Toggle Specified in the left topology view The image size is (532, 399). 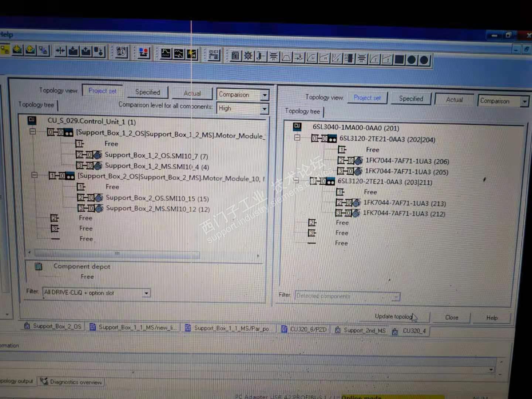(x=148, y=92)
